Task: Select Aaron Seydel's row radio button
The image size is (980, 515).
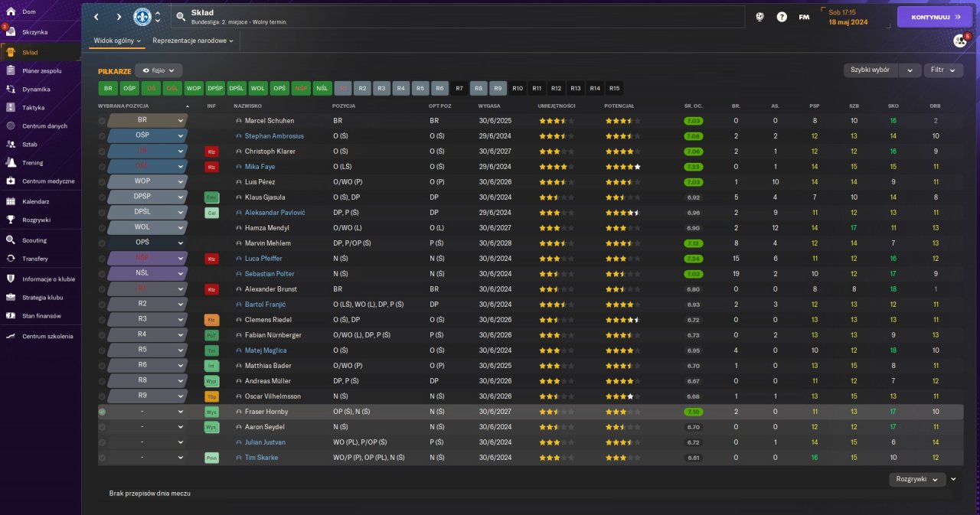Action: [102, 427]
